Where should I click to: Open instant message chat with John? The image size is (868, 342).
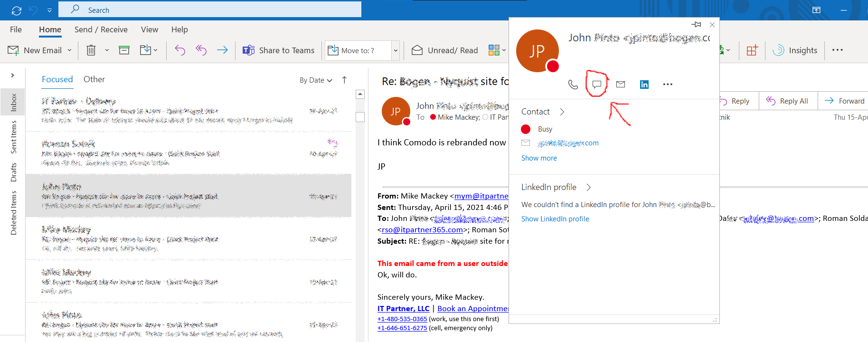[597, 85]
